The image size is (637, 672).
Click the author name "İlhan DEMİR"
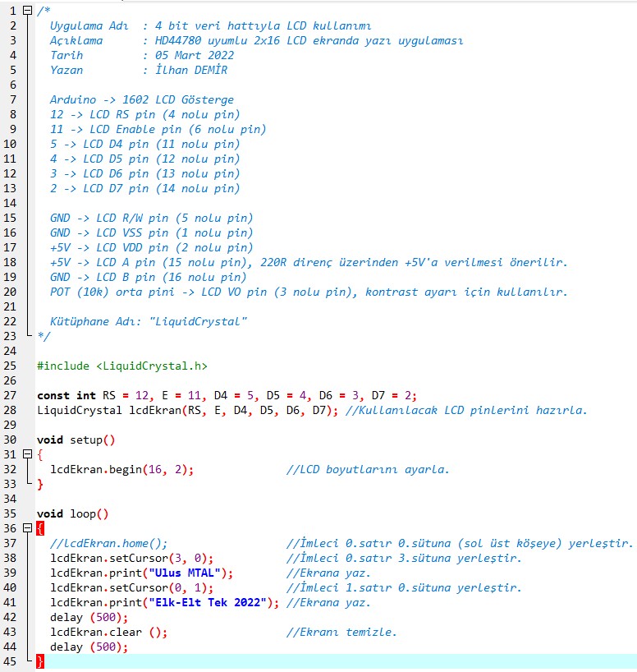pos(191,70)
